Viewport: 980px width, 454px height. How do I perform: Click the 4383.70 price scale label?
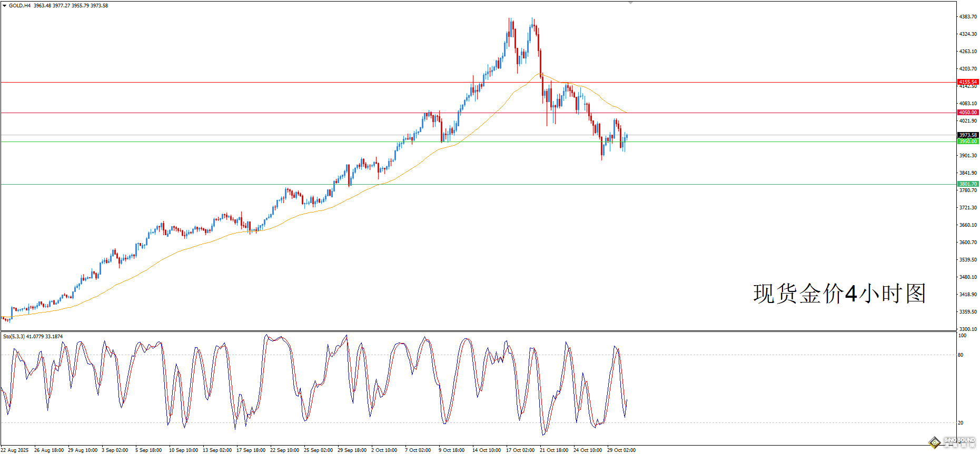968,17
